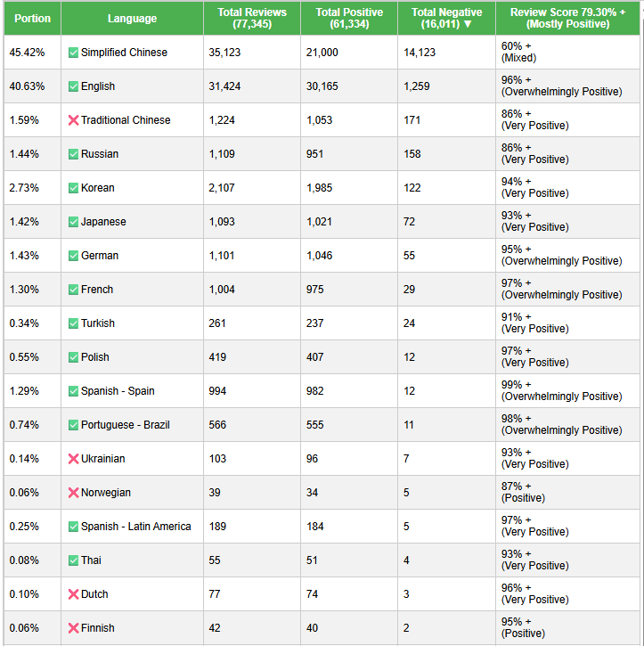Click the Spanish - Latin America language name
644x646 pixels.
[x=135, y=527]
